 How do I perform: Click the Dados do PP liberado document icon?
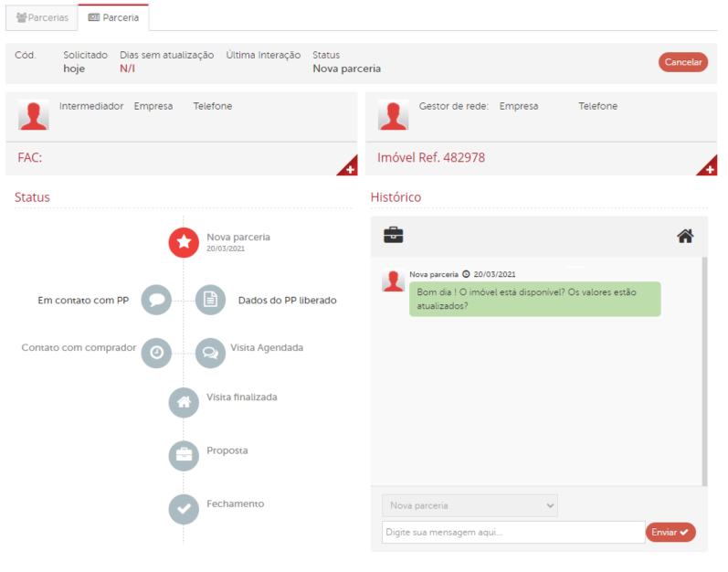click(x=210, y=300)
